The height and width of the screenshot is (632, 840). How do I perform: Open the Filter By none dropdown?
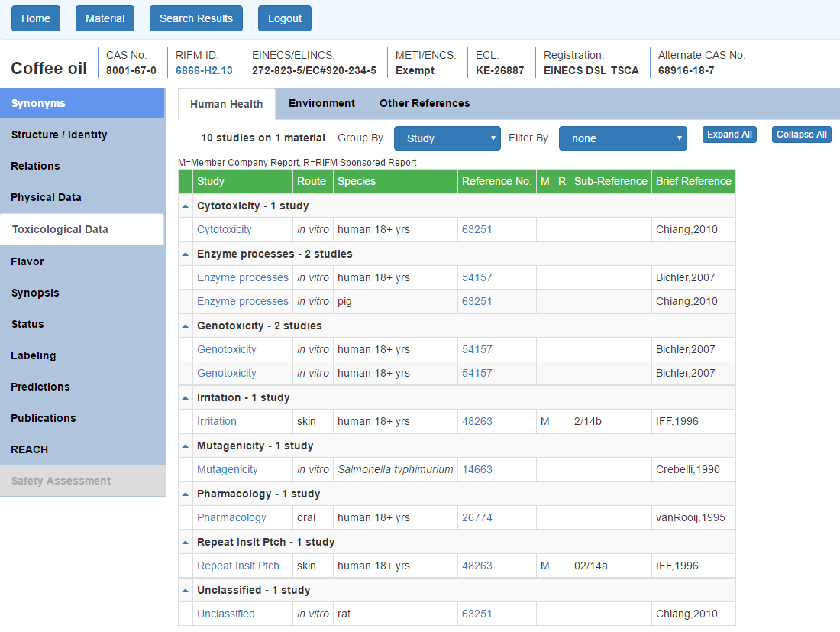coord(623,138)
